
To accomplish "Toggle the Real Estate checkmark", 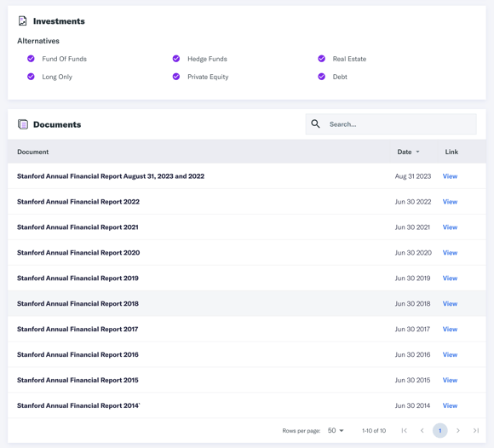I will [x=321, y=59].
